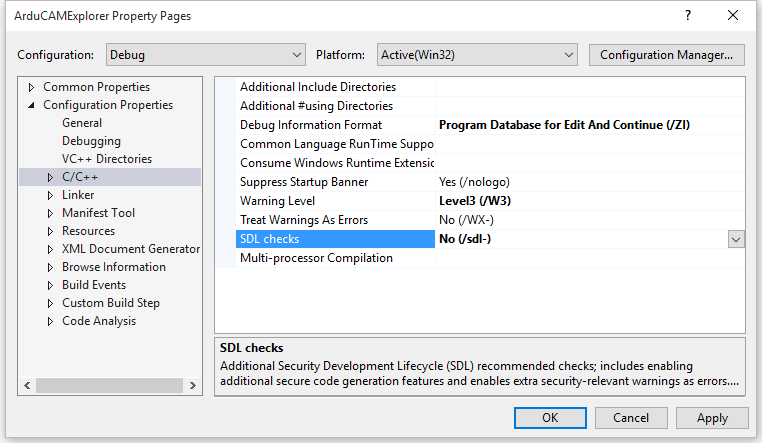
Task: Select the Debug Information Format property
Action: [335, 125]
